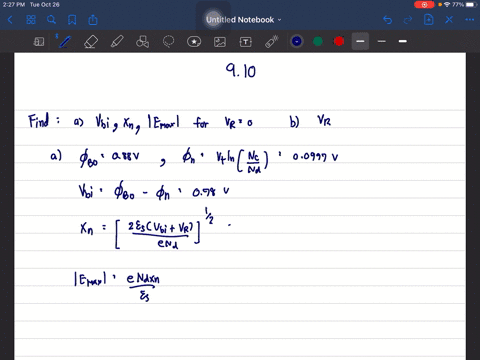
Task: Select the Eraser tool
Action: 91,42
